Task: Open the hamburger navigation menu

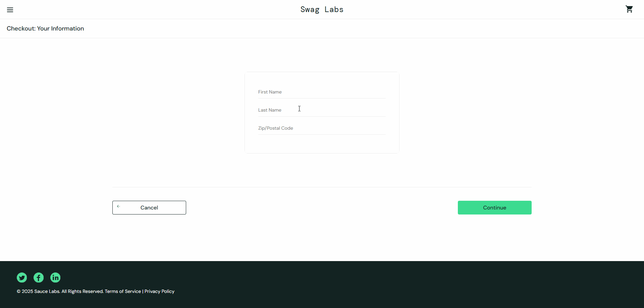Action: (10, 10)
